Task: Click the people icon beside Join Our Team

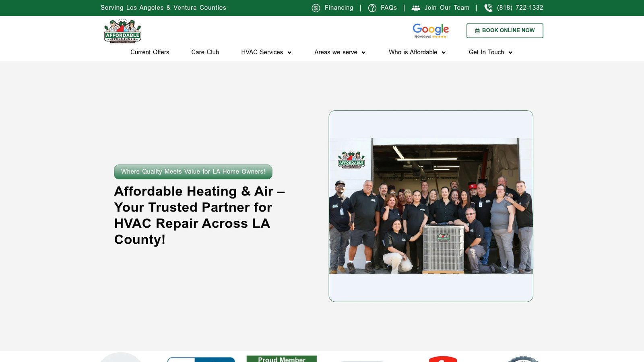Action: 416,8
